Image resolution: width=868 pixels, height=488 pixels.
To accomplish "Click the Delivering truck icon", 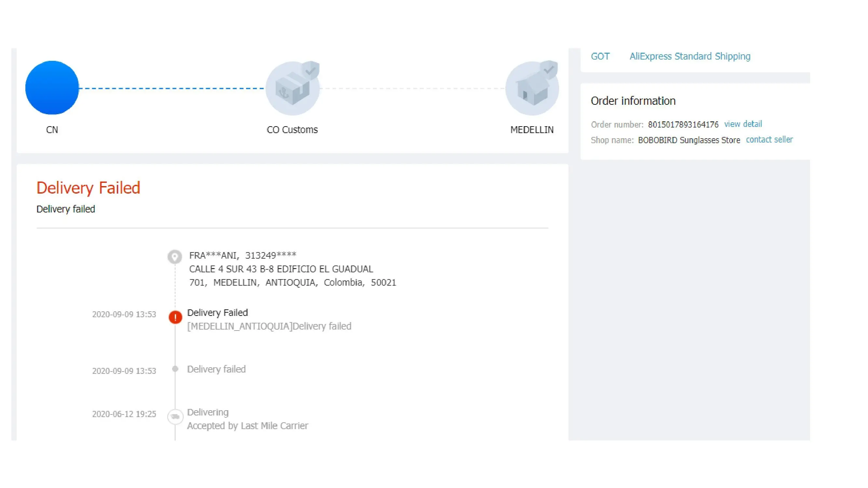I will (175, 417).
